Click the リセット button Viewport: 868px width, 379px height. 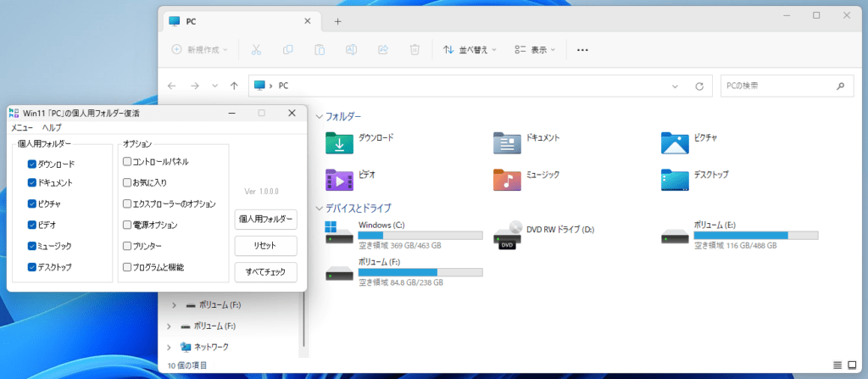click(x=265, y=246)
